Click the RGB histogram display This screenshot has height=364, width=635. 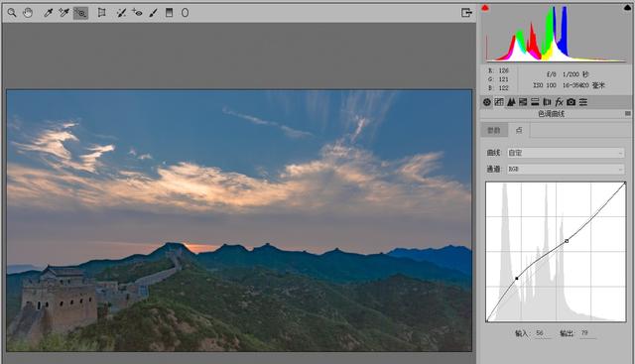(556, 34)
